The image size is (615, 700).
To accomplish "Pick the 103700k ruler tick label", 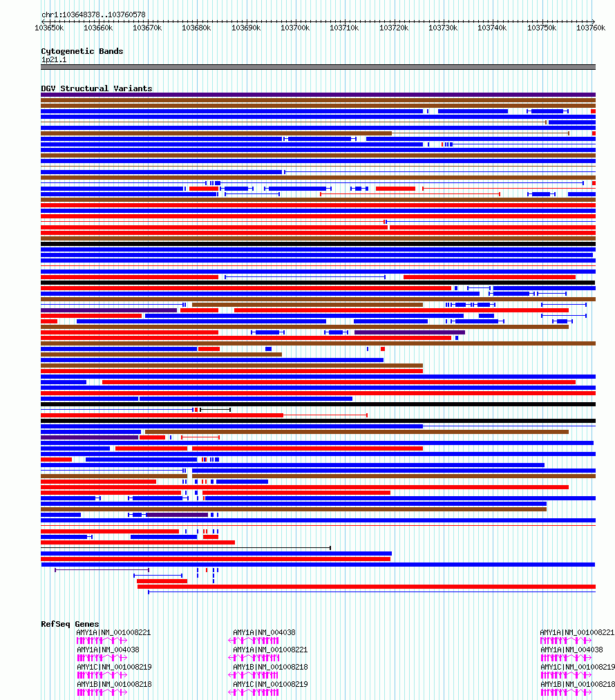I will click(x=295, y=28).
